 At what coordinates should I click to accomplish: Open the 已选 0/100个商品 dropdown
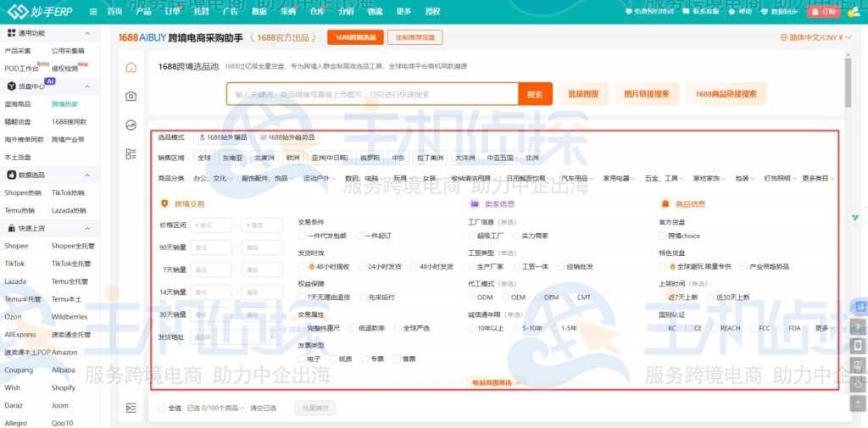216,408
